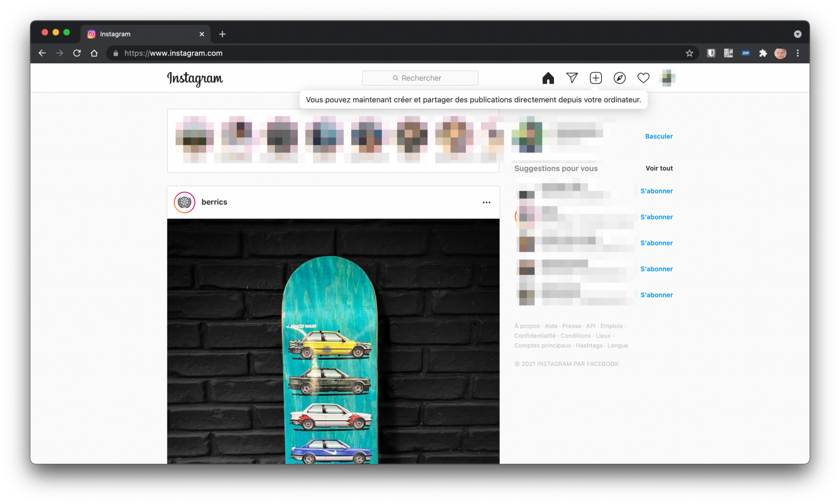Click into the Rechercher search field
The height and width of the screenshot is (504, 840).
click(420, 78)
